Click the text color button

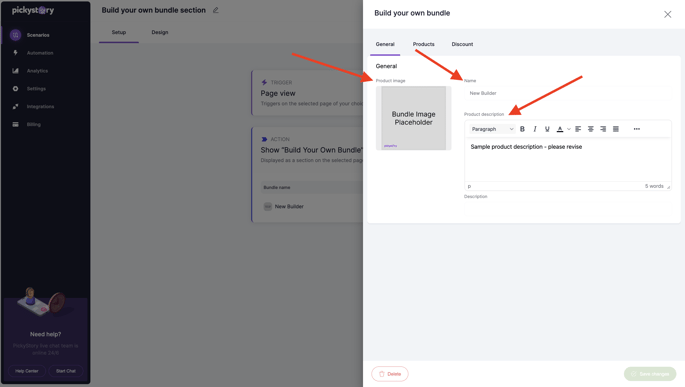(560, 129)
